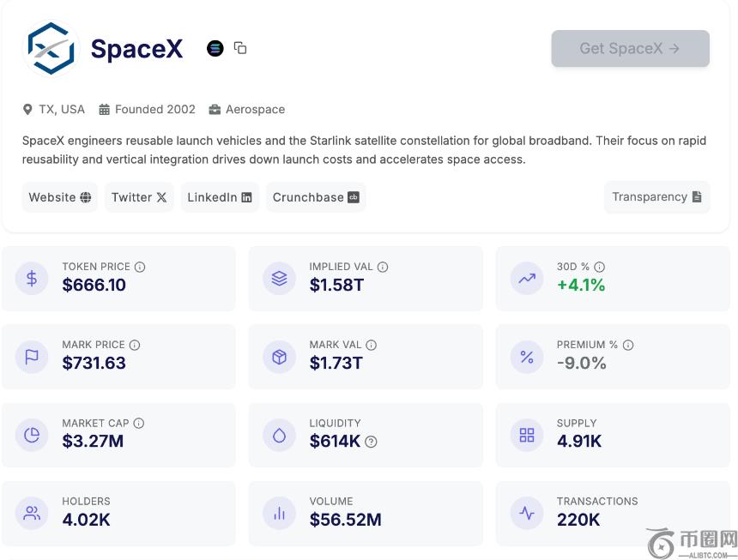
Task: Show info tooltip for Token Price
Action: (140, 267)
